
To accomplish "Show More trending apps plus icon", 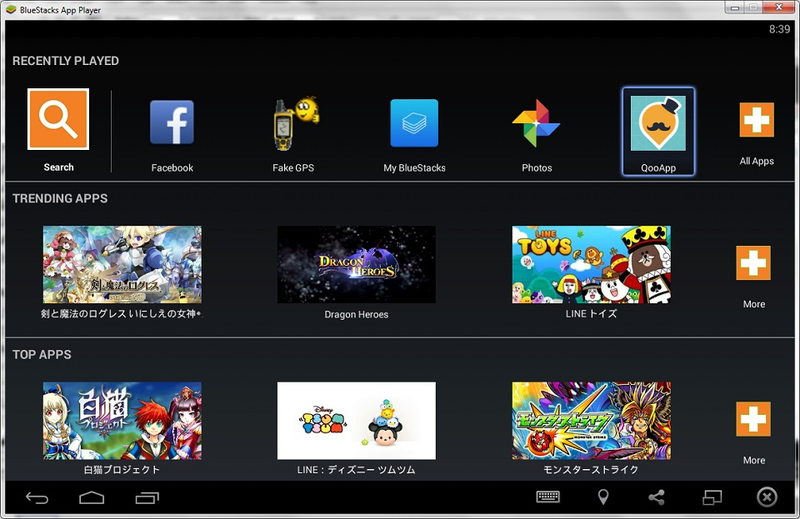I will coord(754,263).
